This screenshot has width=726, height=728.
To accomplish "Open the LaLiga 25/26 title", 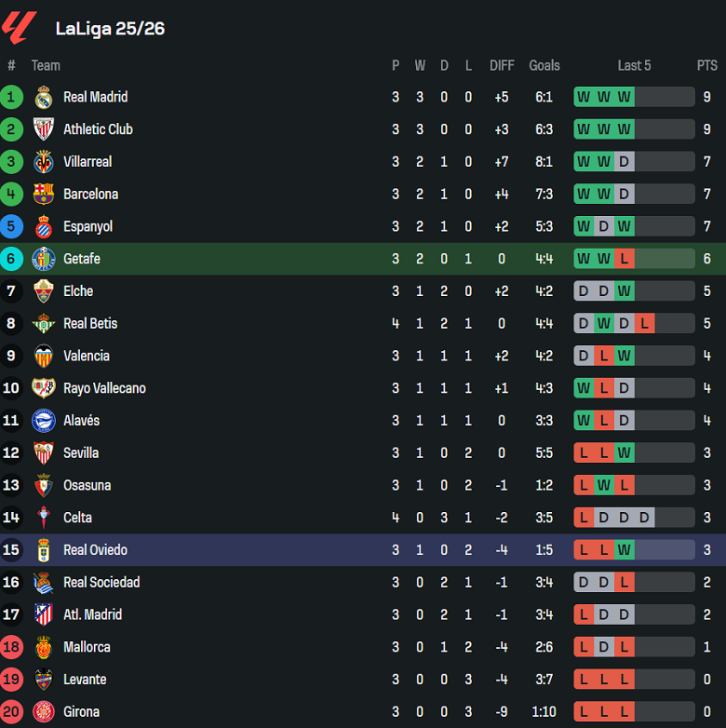I will click(110, 29).
